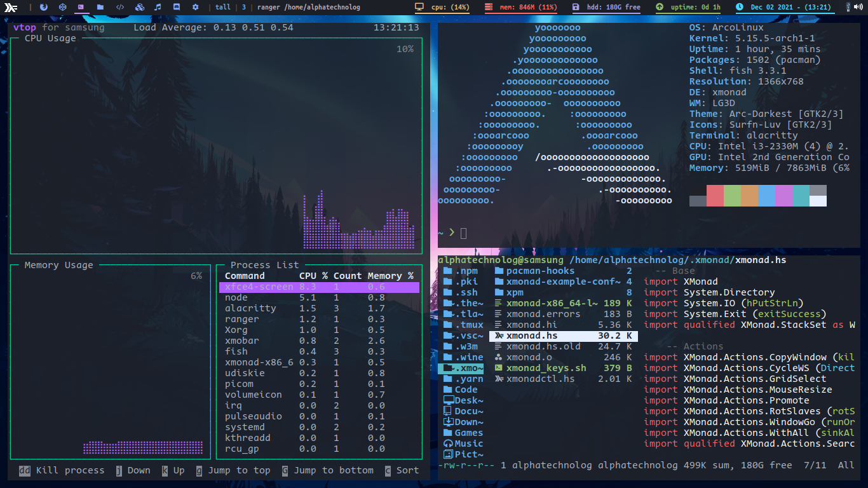The image size is (868, 488).
Task: Click the shell script icon beside xmonad_keys.sh
Action: 499,368
